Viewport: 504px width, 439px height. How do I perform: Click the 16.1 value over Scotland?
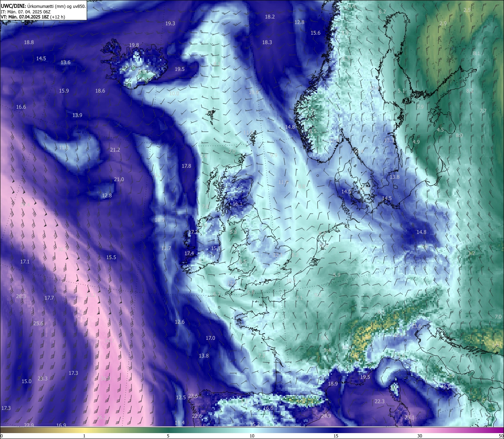(x=237, y=204)
